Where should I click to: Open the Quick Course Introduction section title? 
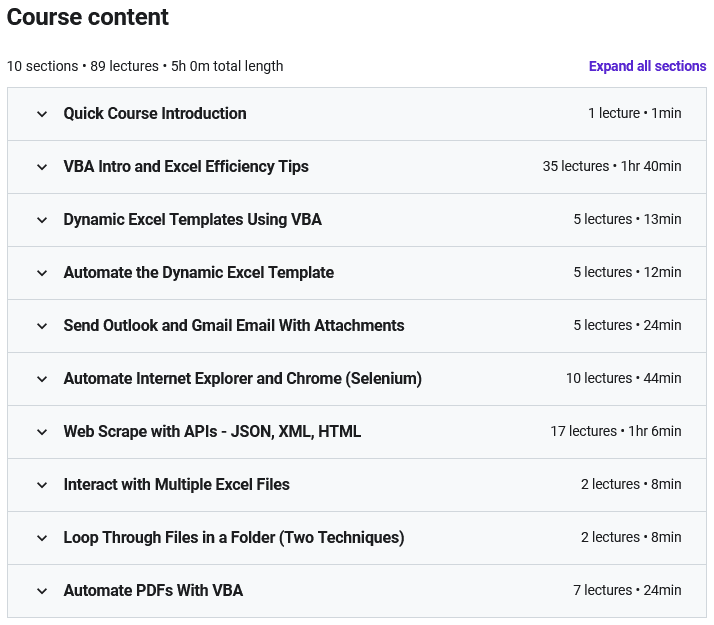155,113
